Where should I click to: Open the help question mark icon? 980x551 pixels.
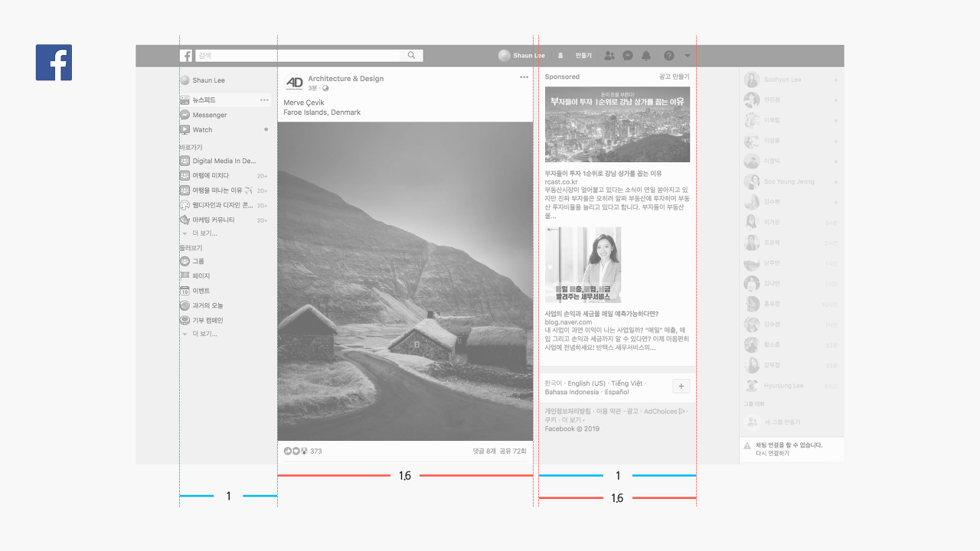coord(669,56)
